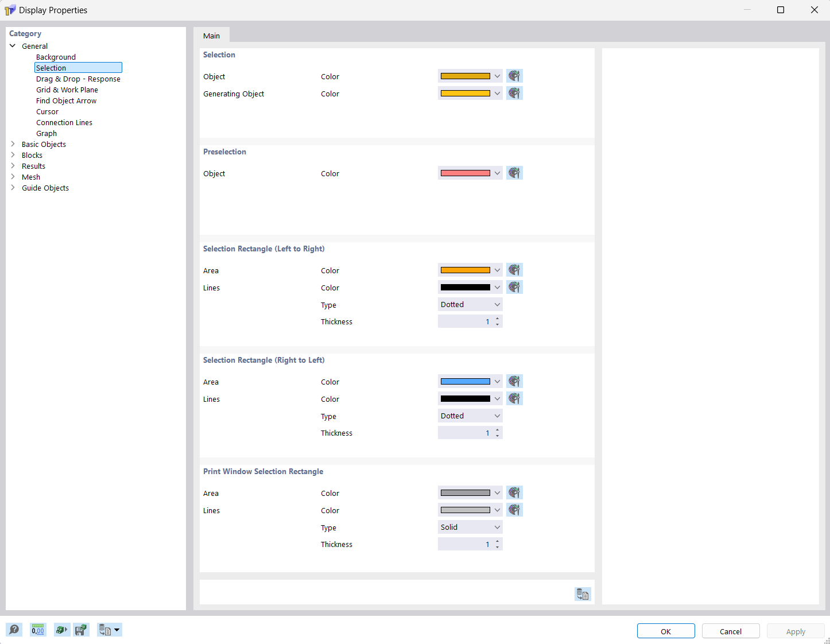Open Right to Left Lines black color dropdown
830x644 pixels.
(x=470, y=398)
